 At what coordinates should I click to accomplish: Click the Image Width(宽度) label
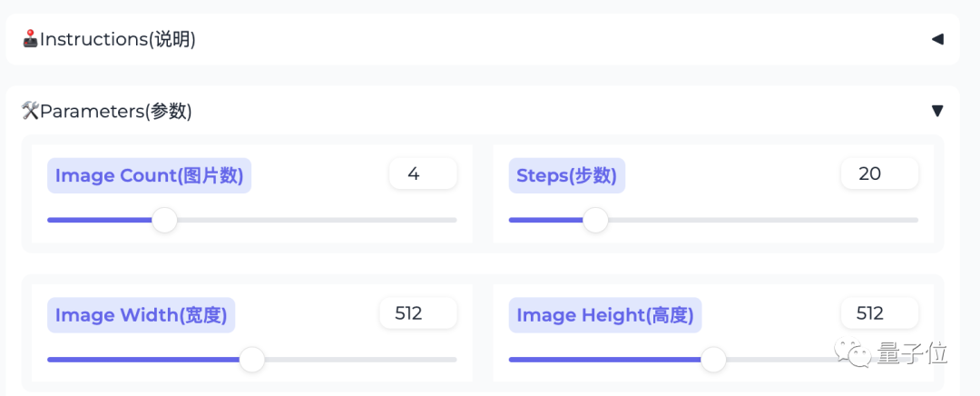coord(141,315)
